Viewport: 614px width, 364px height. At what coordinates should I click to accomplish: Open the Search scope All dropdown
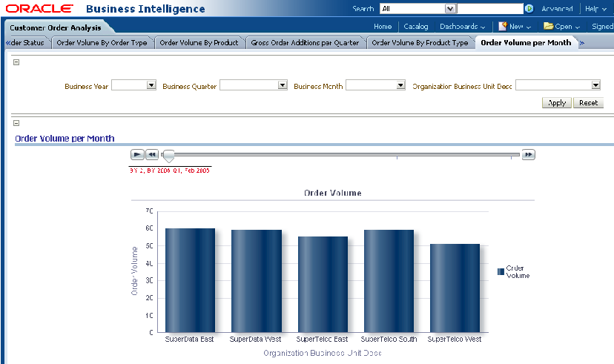click(x=450, y=9)
